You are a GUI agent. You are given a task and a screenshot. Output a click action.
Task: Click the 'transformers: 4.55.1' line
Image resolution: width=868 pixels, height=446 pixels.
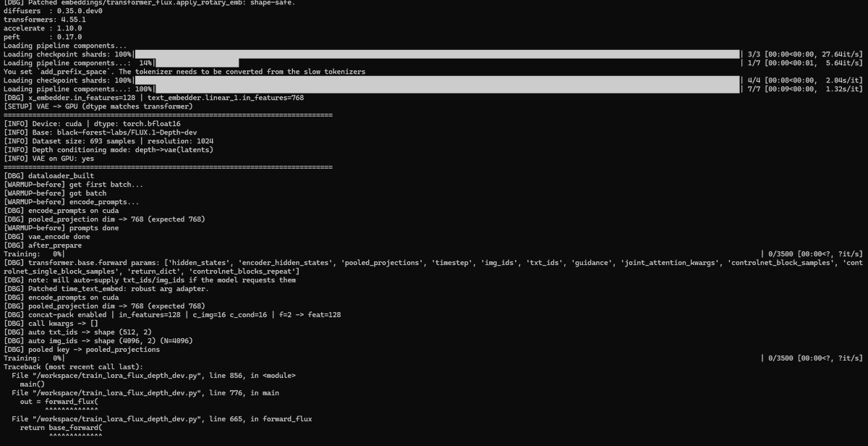tap(45, 20)
